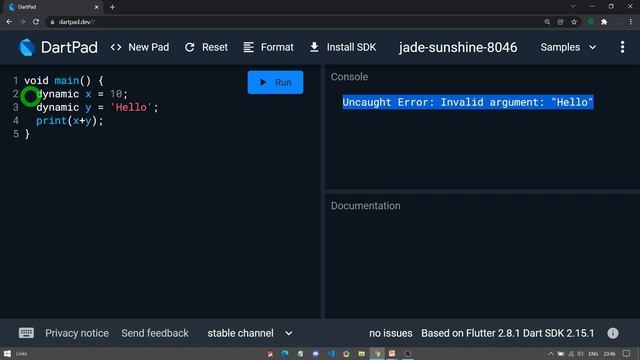This screenshot has width=640, height=360.
Task: Open the Windows Start menu
Action: click(x=7, y=353)
